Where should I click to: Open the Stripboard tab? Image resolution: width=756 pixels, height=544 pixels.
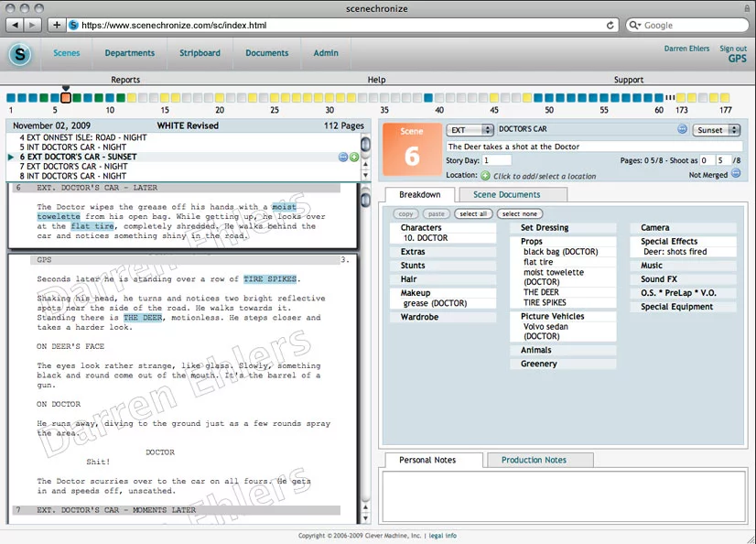coord(200,53)
